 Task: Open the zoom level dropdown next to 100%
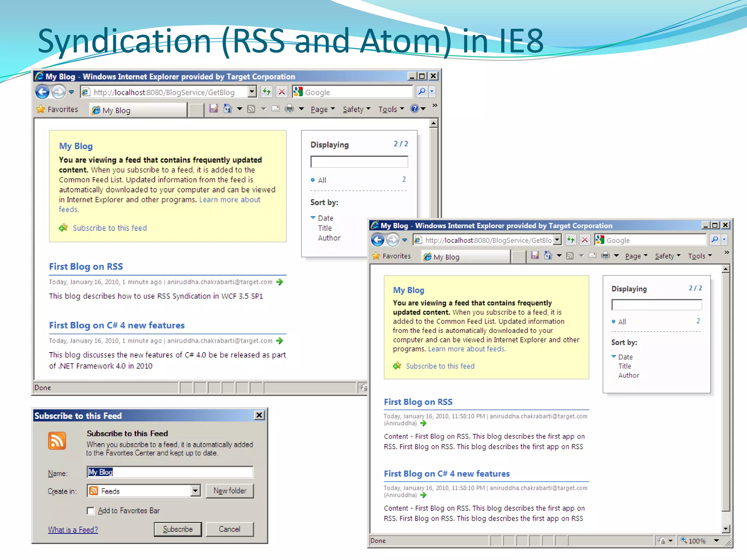pos(716,541)
